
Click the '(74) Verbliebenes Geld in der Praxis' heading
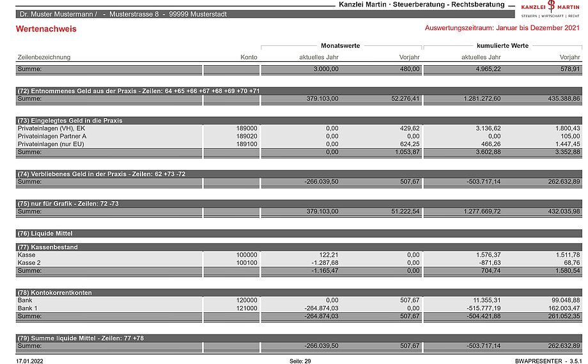[x=299, y=174]
